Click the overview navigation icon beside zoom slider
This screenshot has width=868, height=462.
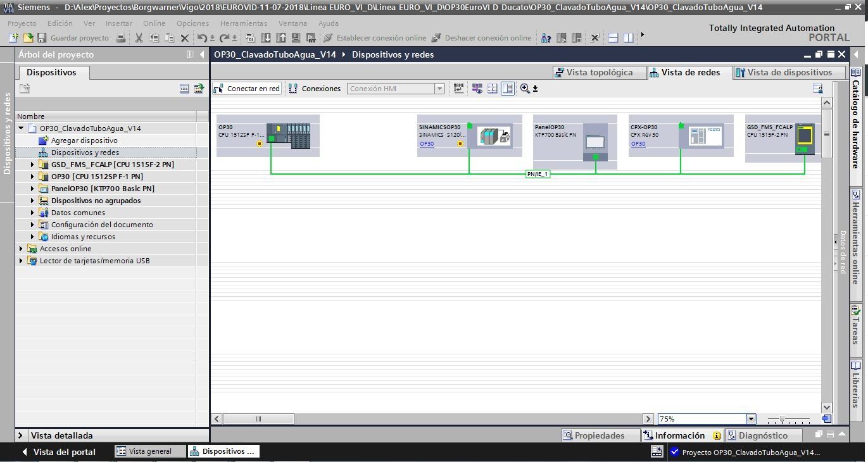[x=826, y=419]
